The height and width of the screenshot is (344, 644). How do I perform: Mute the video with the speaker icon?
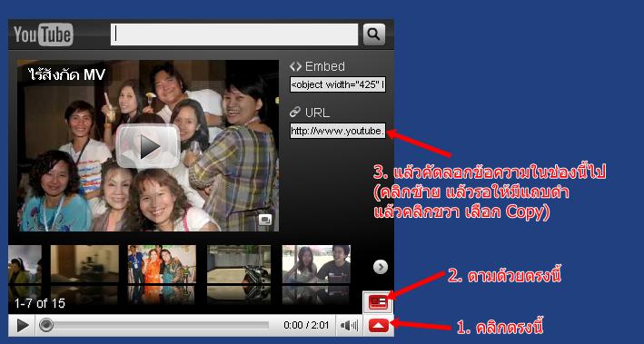(x=349, y=326)
